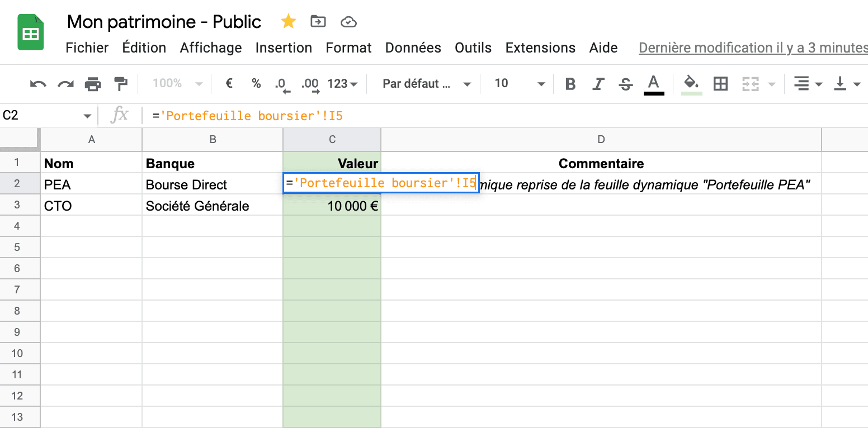This screenshot has height=428, width=868.
Task: Open the Données menu
Action: [x=413, y=48]
